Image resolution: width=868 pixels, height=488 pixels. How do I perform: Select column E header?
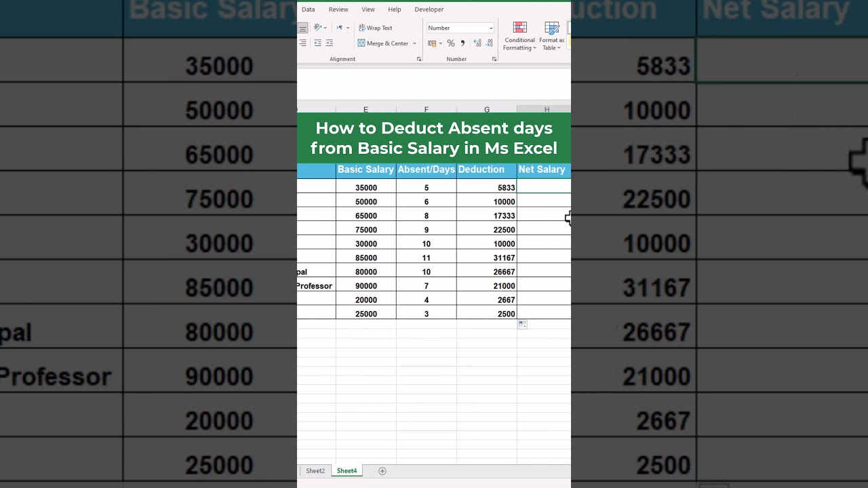coord(366,108)
